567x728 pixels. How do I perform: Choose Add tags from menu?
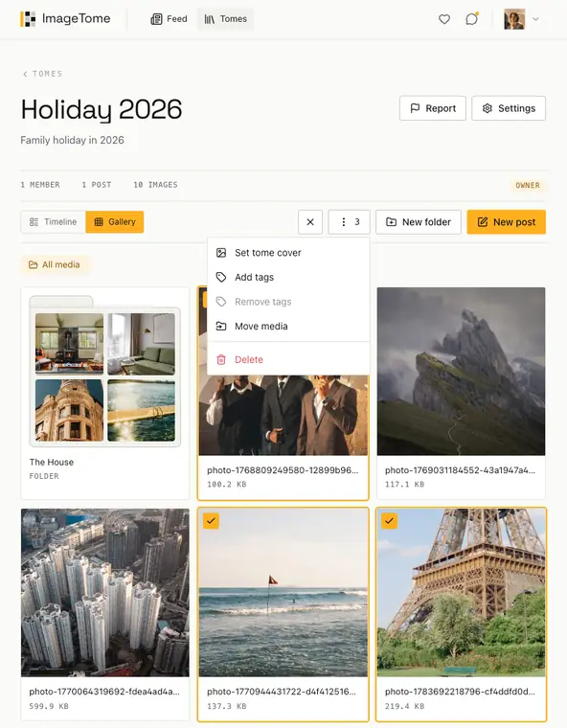tap(288, 277)
